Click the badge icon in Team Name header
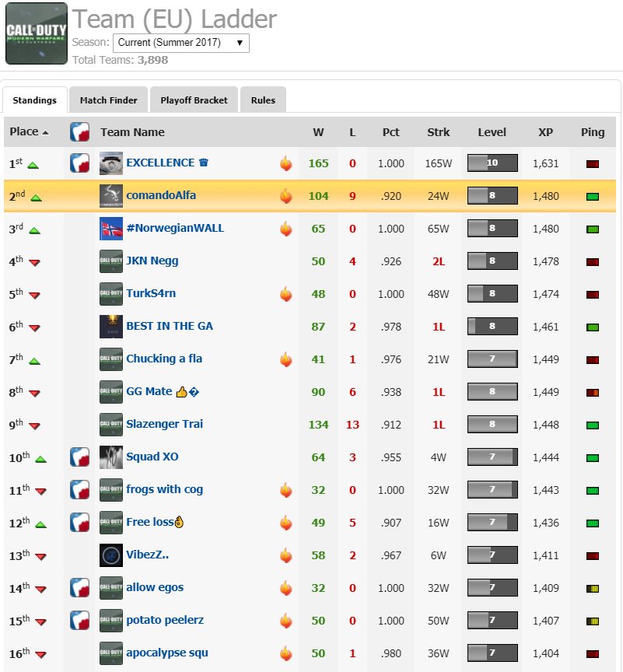This screenshot has width=623, height=672. point(79,132)
